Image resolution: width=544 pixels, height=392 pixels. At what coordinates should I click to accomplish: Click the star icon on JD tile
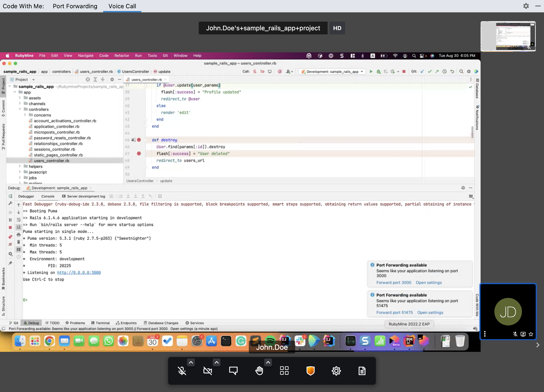point(531,334)
